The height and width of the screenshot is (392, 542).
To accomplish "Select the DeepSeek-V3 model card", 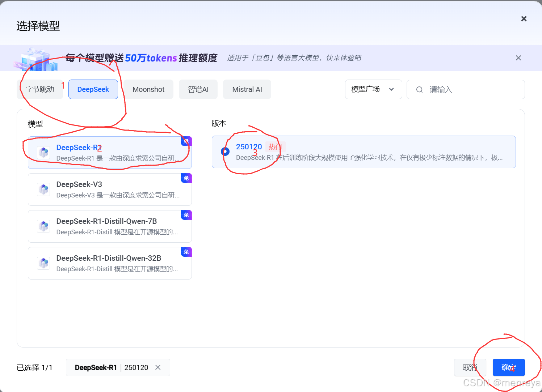I will tap(110, 189).
